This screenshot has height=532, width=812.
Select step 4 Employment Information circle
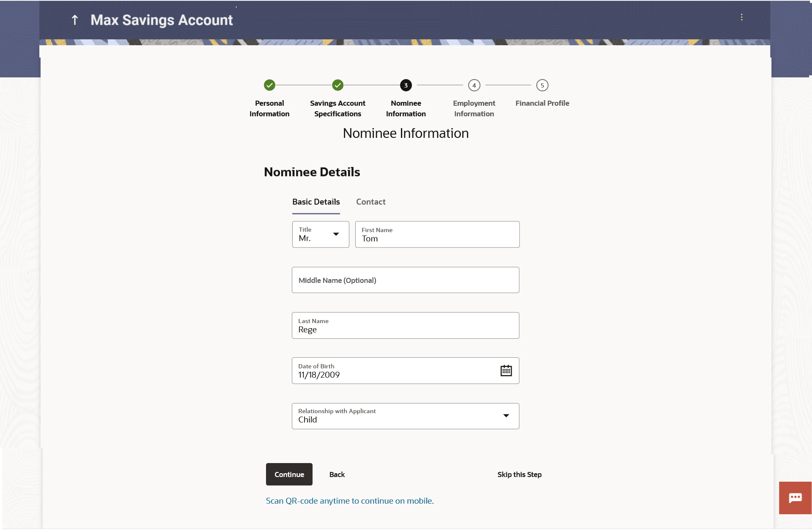click(x=474, y=85)
